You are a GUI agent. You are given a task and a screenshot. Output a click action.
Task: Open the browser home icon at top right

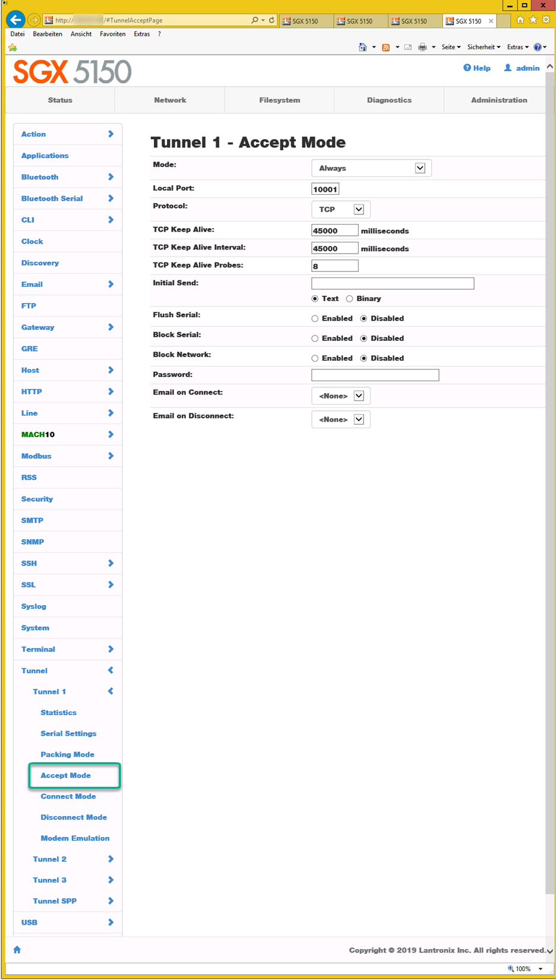520,20
